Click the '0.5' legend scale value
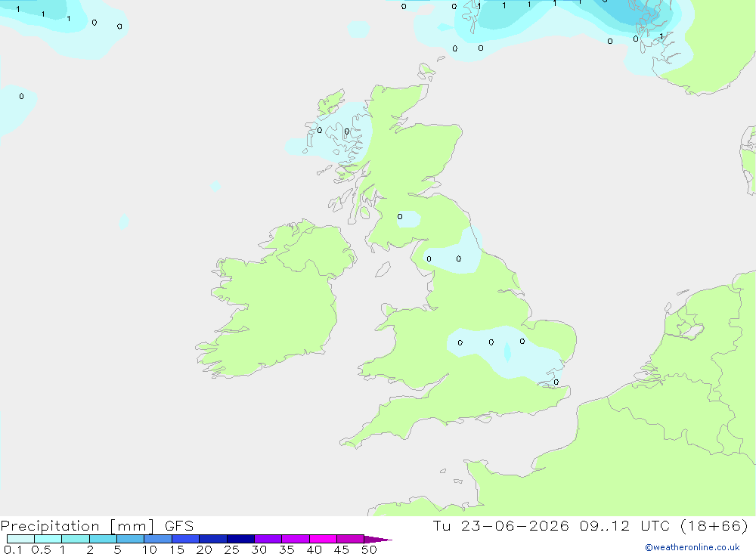This screenshot has width=756, height=554. click(41, 549)
